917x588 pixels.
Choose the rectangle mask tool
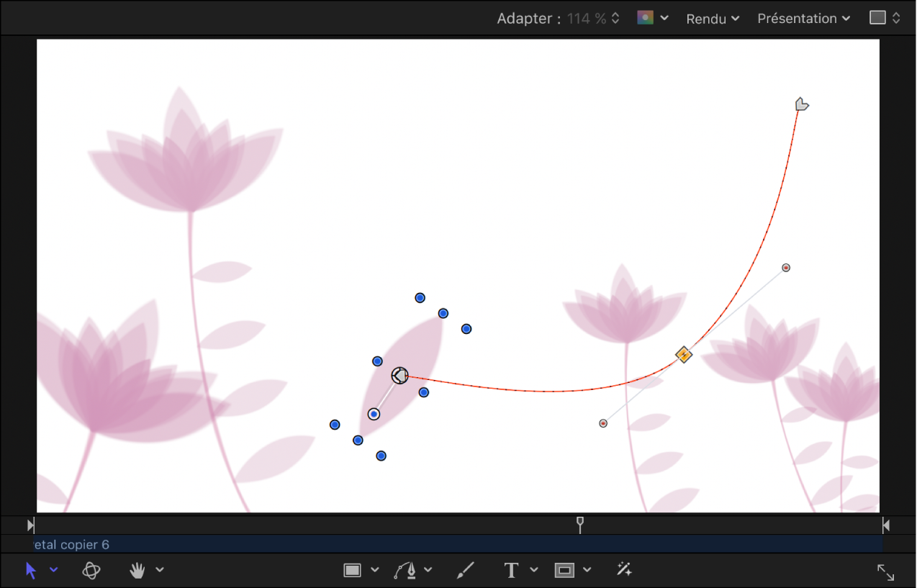(x=565, y=569)
